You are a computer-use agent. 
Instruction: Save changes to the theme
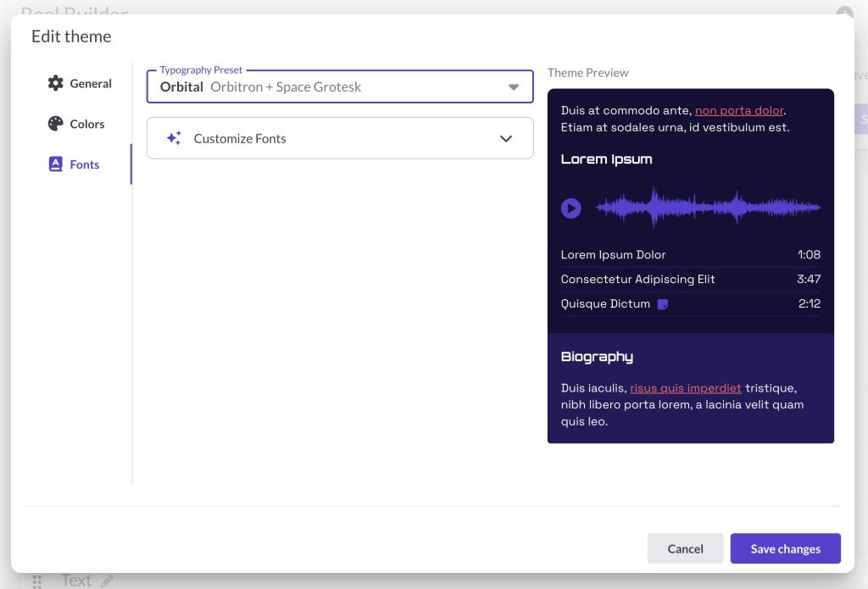click(x=786, y=548)
